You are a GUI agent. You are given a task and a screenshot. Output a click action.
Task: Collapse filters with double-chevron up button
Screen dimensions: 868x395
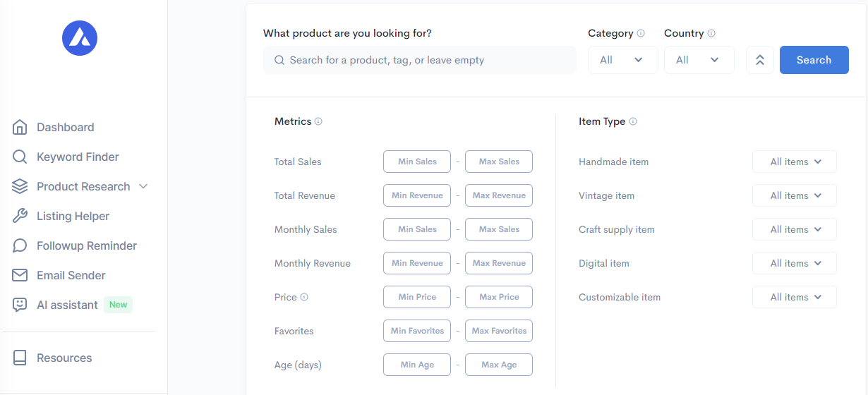click(760, 60)
